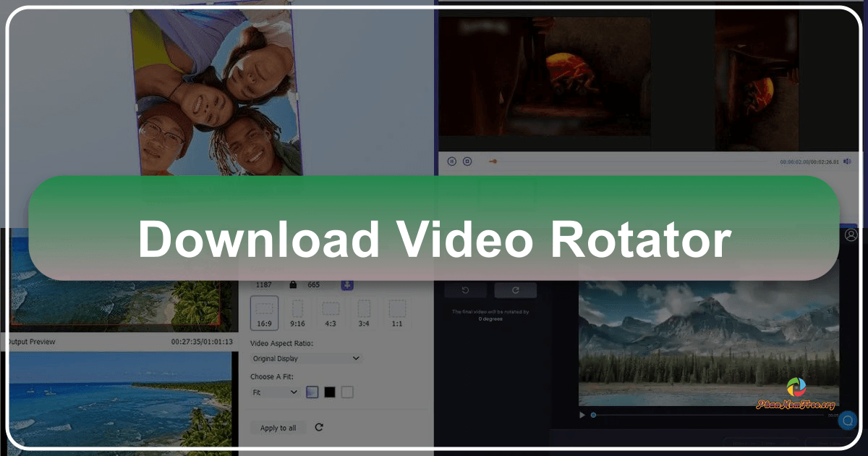Screen dimensions: 868x456
Task: Click the reset icon next to Apply to all
Action: pos(318,427)
